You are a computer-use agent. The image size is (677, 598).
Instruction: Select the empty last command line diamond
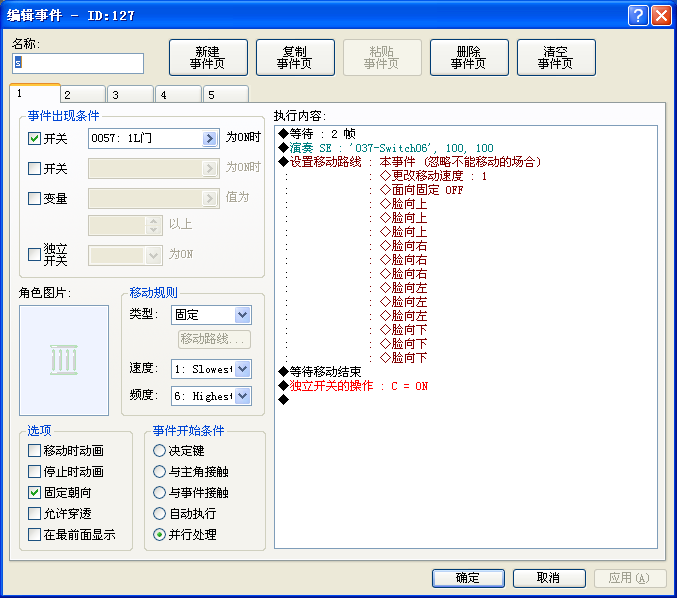(284, 400)
